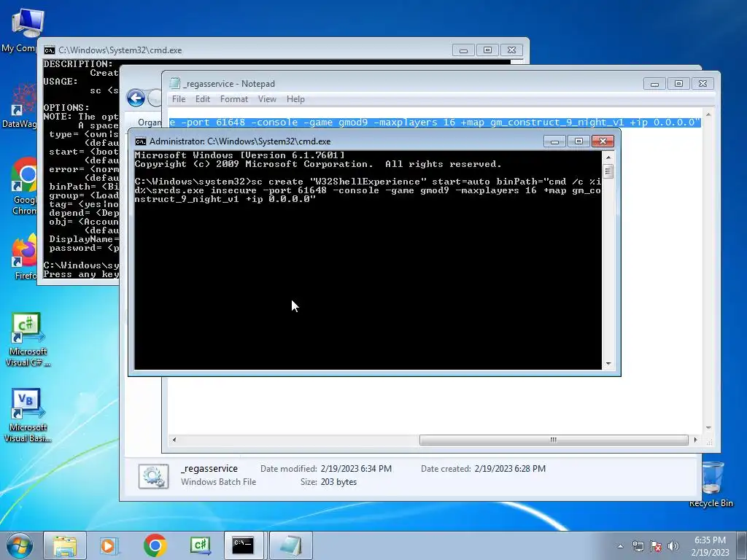
Task: Click Date created value 2/19/2023 6:28 PM
Action: point(510,469)
